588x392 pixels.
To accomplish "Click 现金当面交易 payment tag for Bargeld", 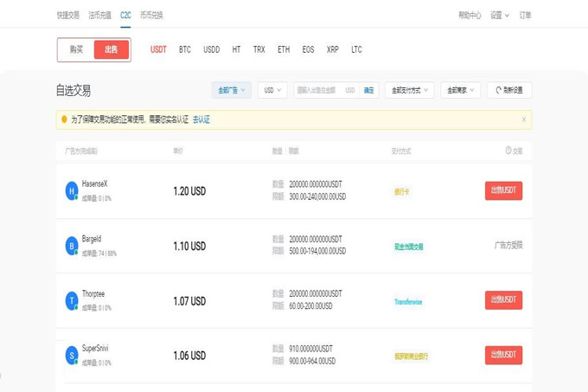I will [x=409, y=247].
